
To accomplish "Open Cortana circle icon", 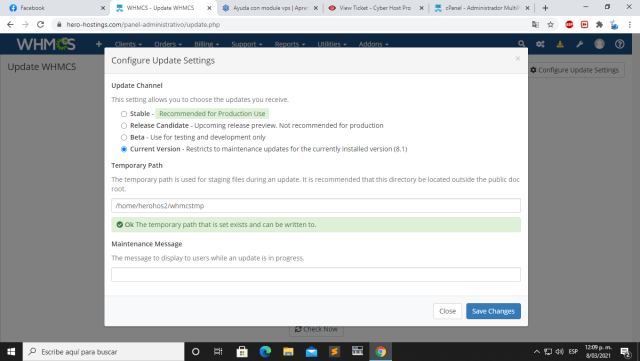I will coord(196,352).
